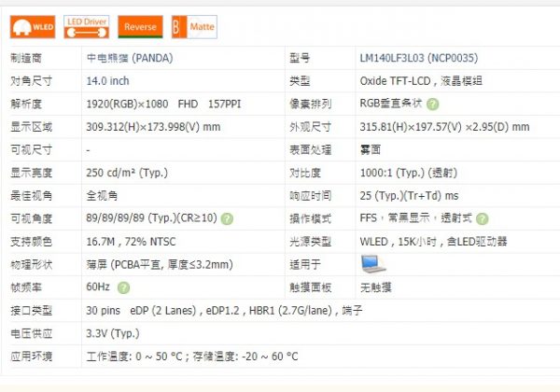Screen dimensions: 560x392
Task: Click the 像素排列 row label
Action: coord(311,104)
